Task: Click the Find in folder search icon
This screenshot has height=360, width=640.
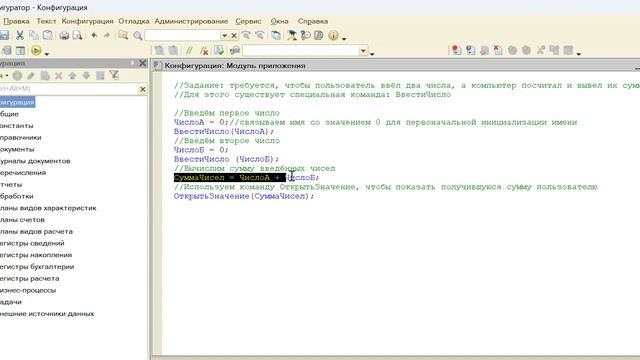Action: [123, 36]
